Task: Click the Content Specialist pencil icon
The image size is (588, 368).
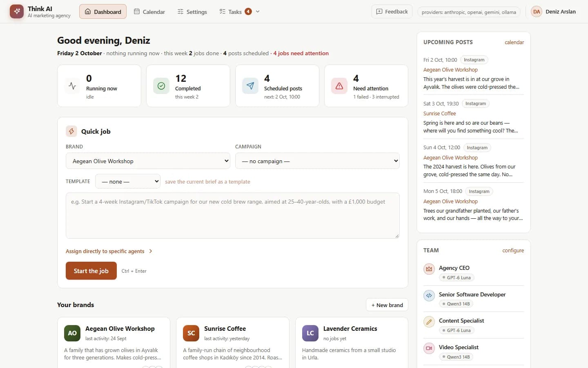Action: (429, 322)
